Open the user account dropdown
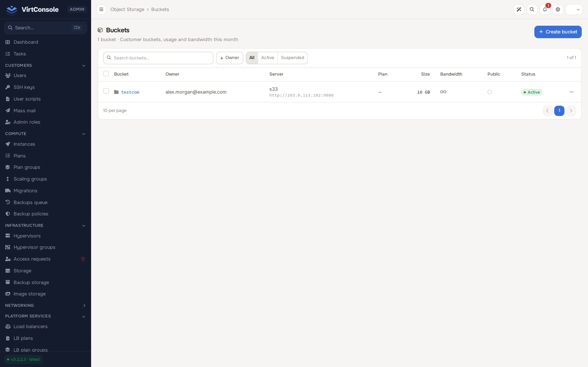The height and width of the screenshot is (367, 588). 574,10
